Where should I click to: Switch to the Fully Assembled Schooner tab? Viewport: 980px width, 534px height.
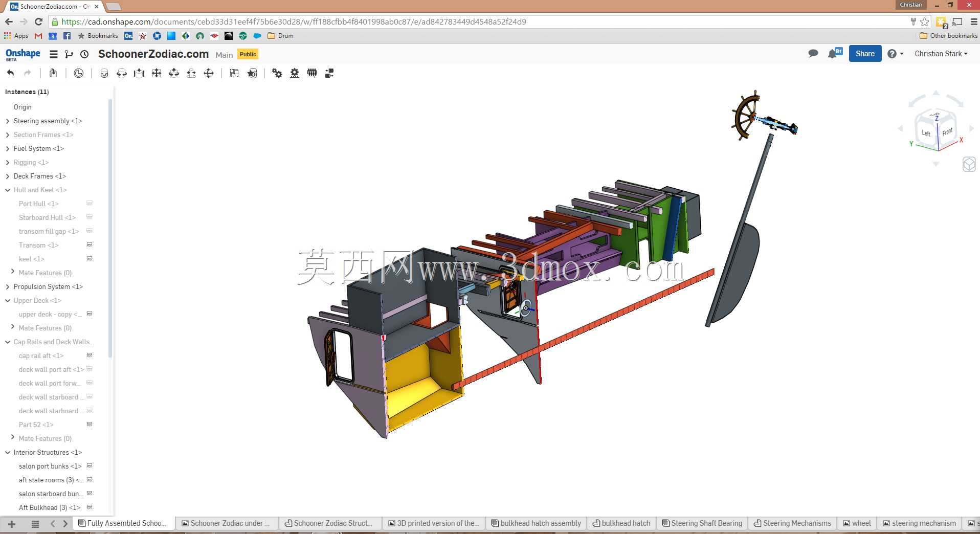[x=123, y=523]
